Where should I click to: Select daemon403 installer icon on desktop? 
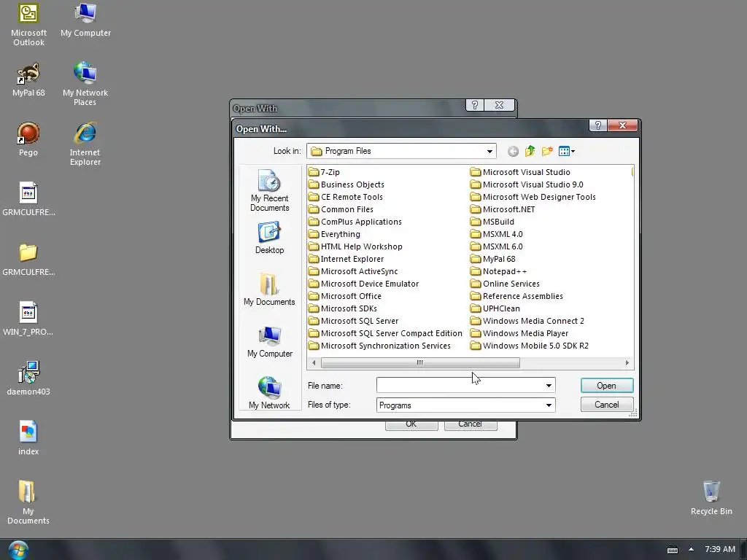(x=28, y=378)
